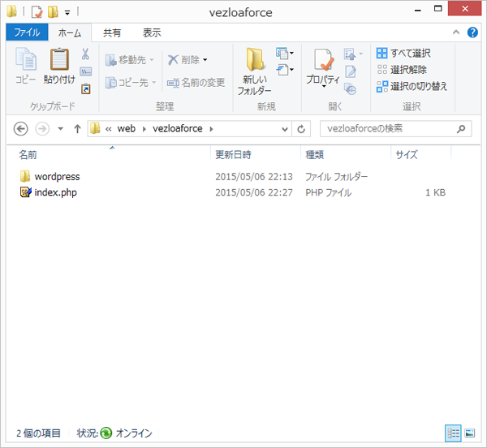487x448 pixels.
Task: Open the ファイル (File) tab
Action: 27,32
